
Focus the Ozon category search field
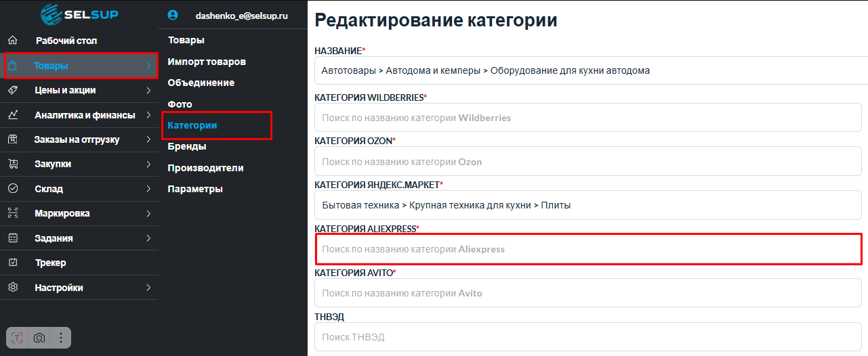[588, 161]
